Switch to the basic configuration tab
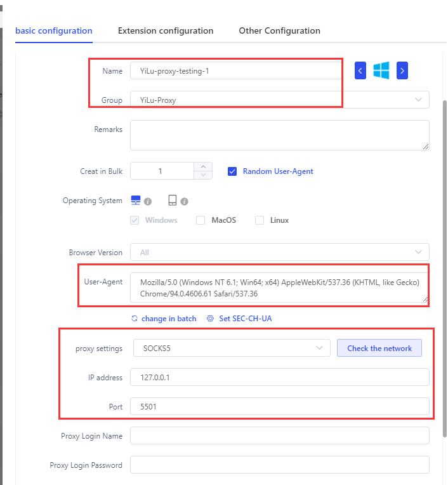The height and width of the screenshot is (485, 448). coord(54,31)
